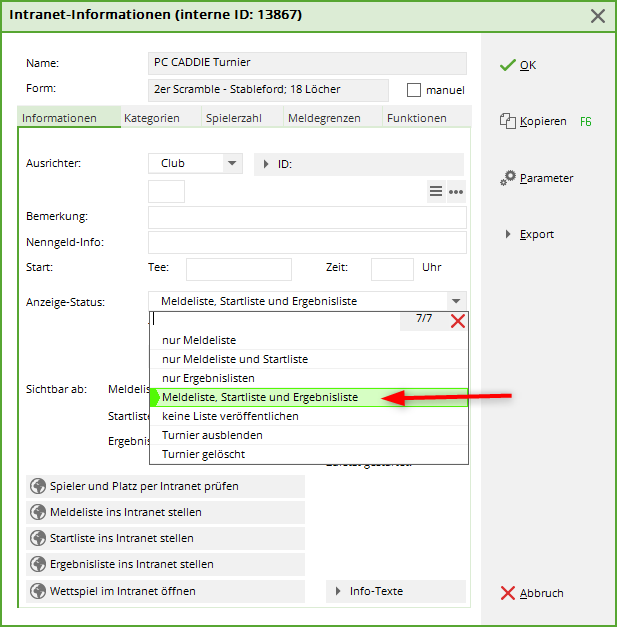The height and width of the screenshot is (627, 617).
Task: Click 'Spieler und Platz per Intranet prüfen' text
Action: (x=144, y=486)
